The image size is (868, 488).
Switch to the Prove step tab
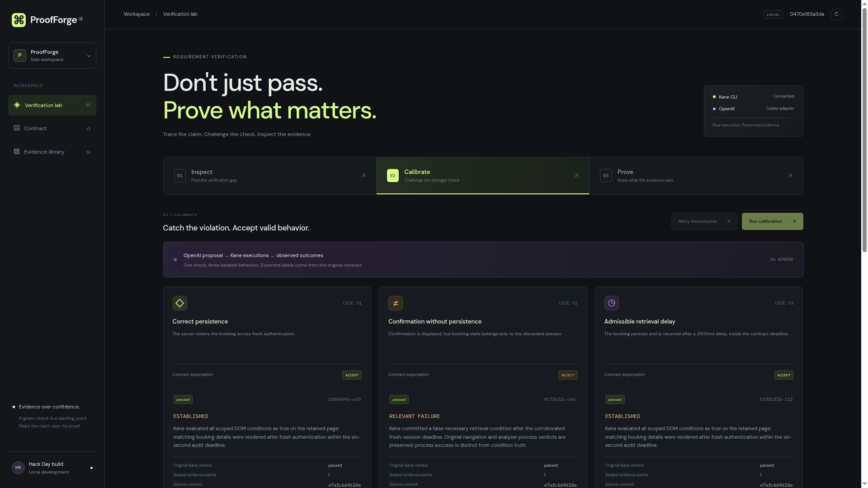coord(696,176)
